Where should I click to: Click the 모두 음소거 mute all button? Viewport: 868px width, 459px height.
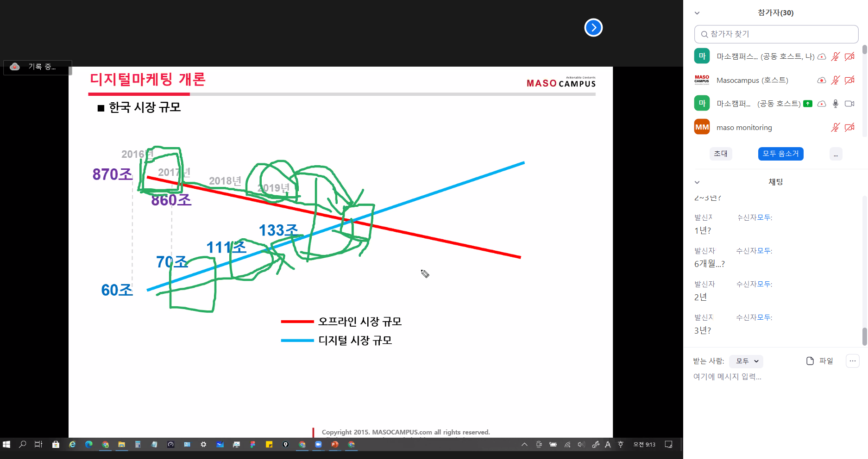pyautogui.click(x=780, y=154)
